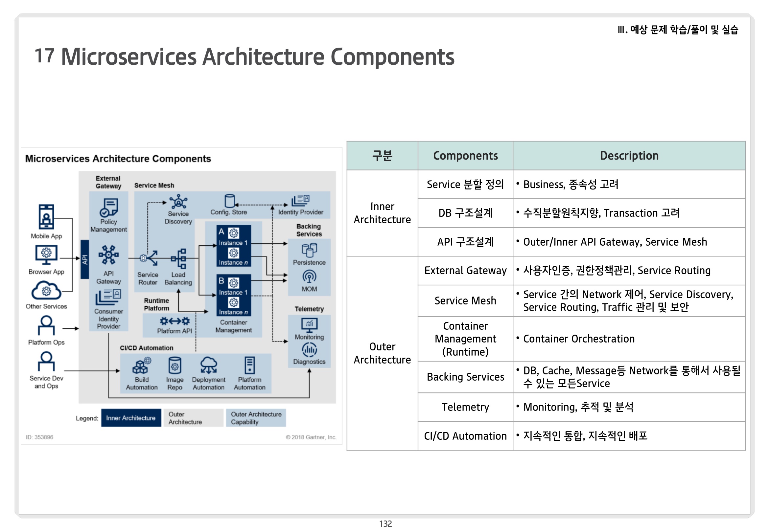Image resolution: width=769 pixels, height=532 pixels.
Task: Click the Backing Services table cell
Action: pyautogui.click(x=465, y=377)
